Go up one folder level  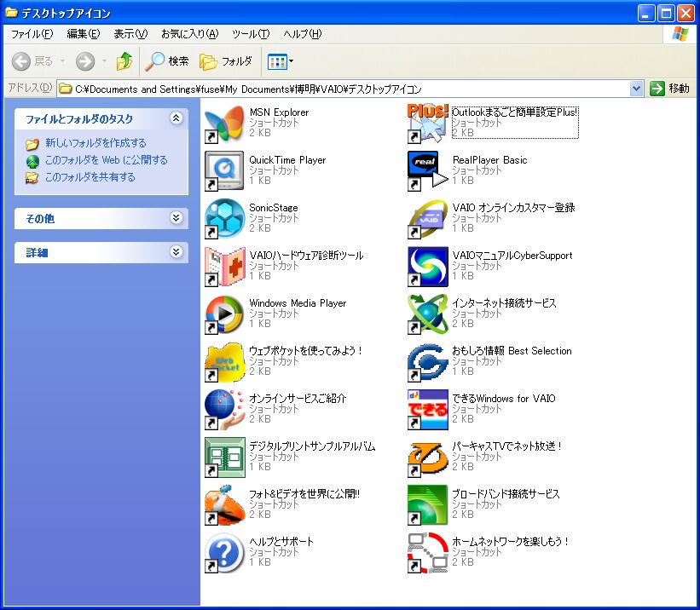click(x=124, y=61)
